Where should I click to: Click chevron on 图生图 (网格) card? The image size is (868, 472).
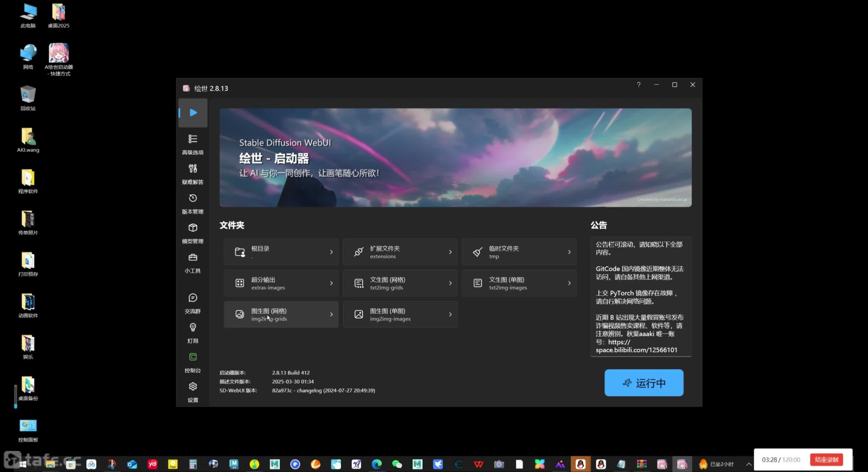pos(331,314)
